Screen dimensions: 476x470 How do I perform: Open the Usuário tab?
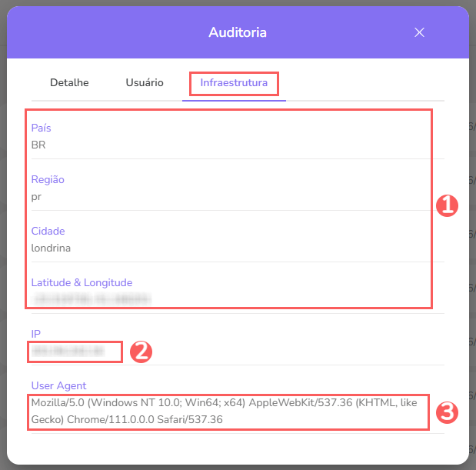click(x=145, y=82)
